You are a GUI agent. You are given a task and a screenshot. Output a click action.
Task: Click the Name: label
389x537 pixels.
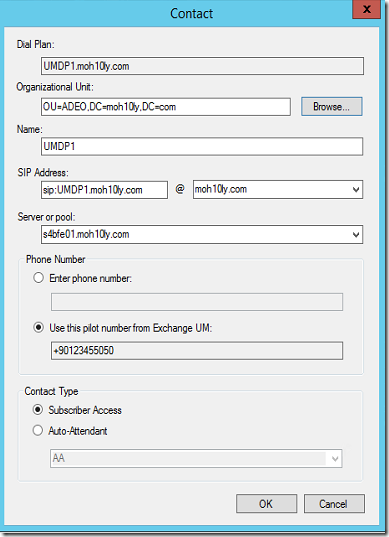(29, 129)
